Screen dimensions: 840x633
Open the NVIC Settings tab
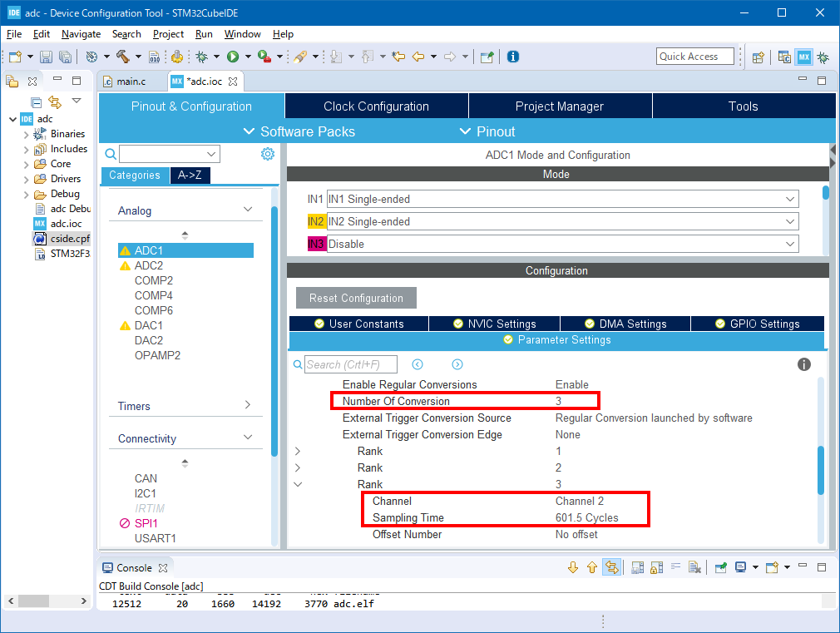click(494, 324)
